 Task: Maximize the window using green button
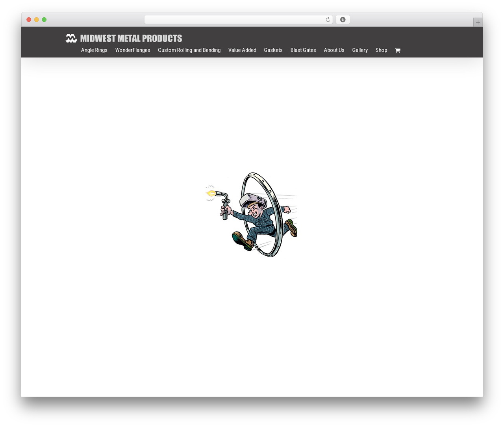[44, 20]
